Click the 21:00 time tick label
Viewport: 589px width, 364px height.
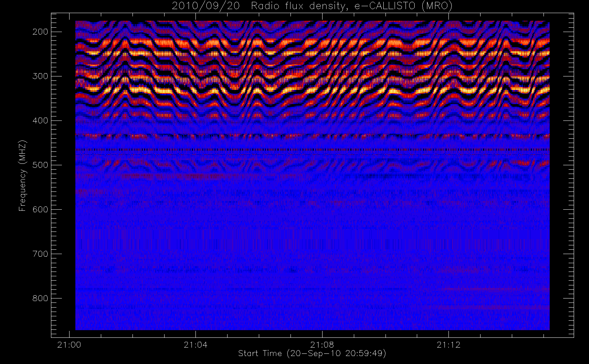(x=69, y=345)
